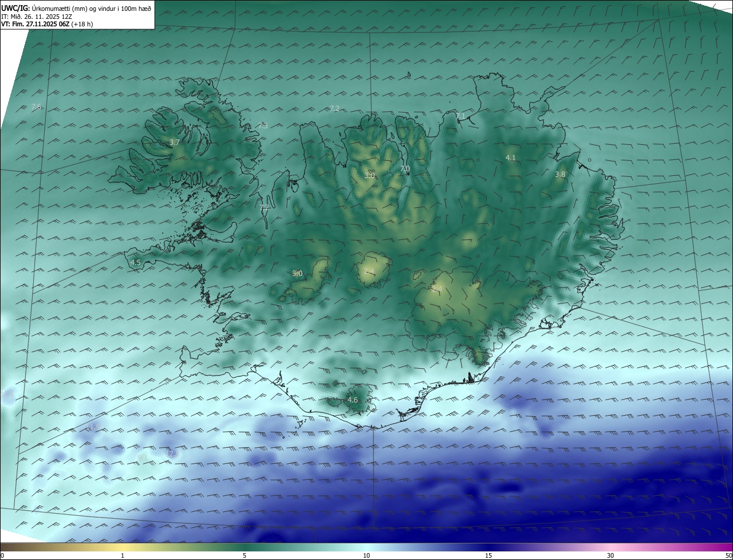Select the "(+18 h)" forecast offset
This screenshot has height=560, width=733.
pyautogui.click(x=82, y=24)
